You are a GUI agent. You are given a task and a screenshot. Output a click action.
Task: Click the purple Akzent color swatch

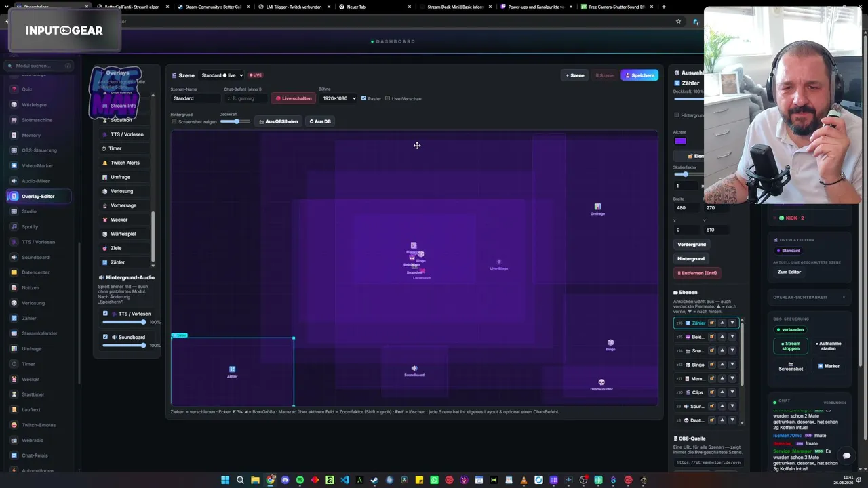(680, 141)
